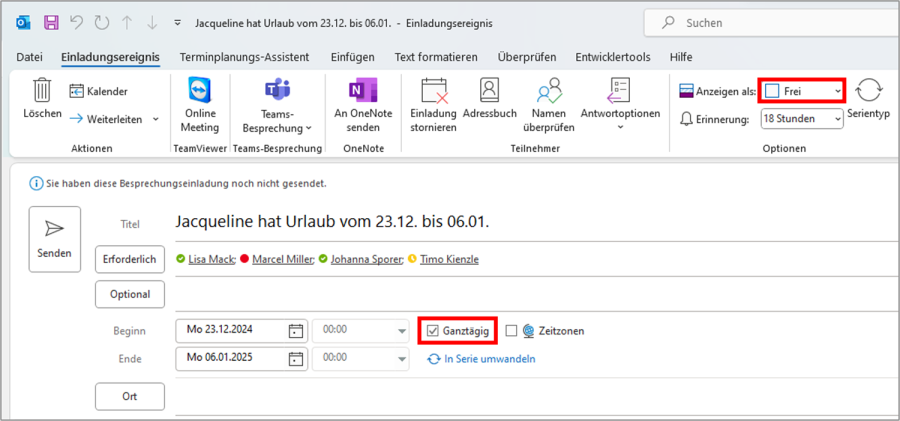This screenshot has height=421, width=900.
Task: Delete the event with the Löschen trash icon
Action: pos(42,99)
